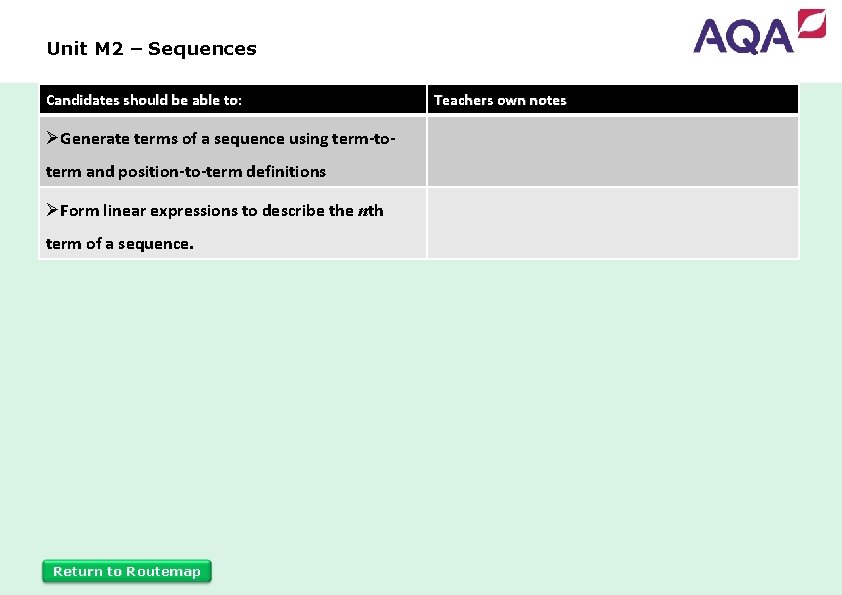Select the arrow bullet before Generate terms
842x595 pixels.
pos(52,139)
